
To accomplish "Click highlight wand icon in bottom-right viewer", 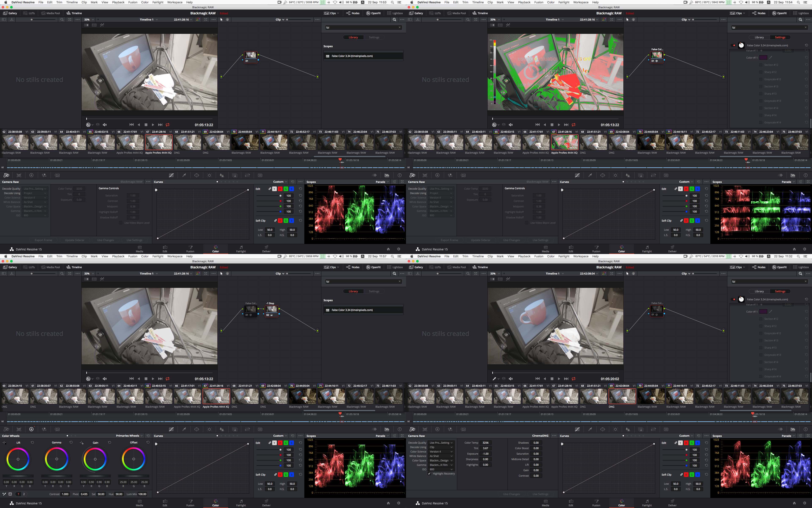I will pyautogui.click(x=508, y=279).
